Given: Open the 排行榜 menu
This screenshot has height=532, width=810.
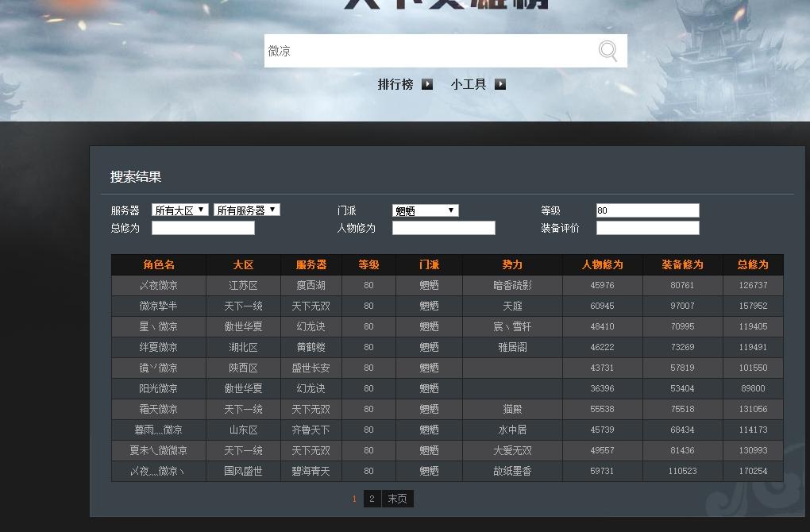Looking at the screenshot, I should point(395,84).
